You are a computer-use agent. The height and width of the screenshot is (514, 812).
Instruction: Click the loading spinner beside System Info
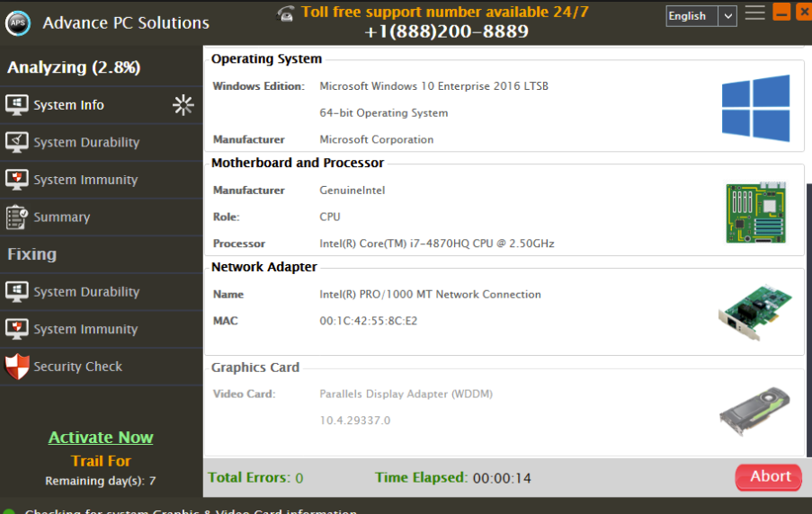(x=183, y=105)
